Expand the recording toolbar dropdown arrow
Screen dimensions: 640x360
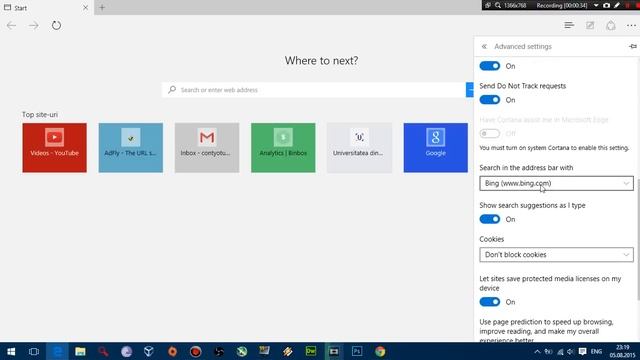click(596, 5)
